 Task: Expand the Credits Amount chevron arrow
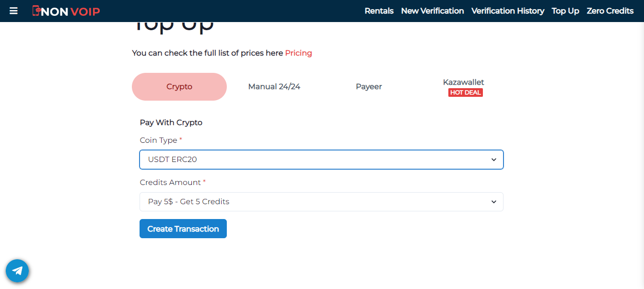pos(494,202)
